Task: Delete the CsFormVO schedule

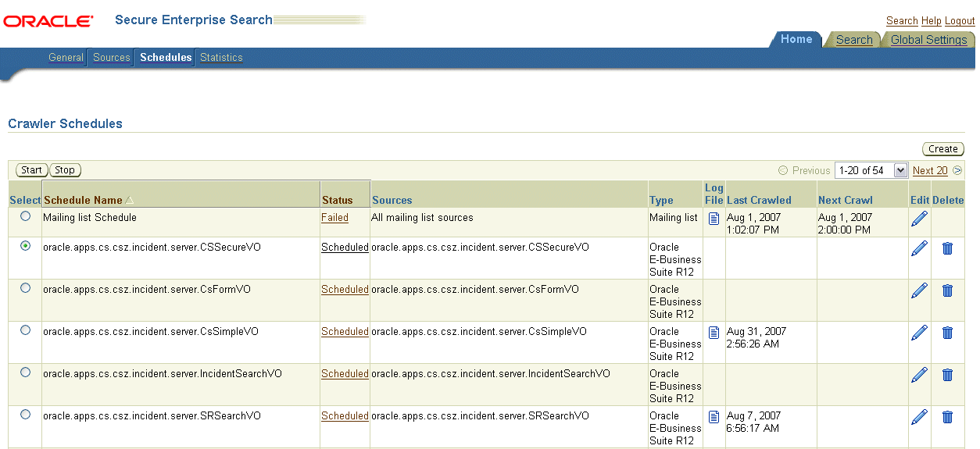Action: [x=947, y=290]
